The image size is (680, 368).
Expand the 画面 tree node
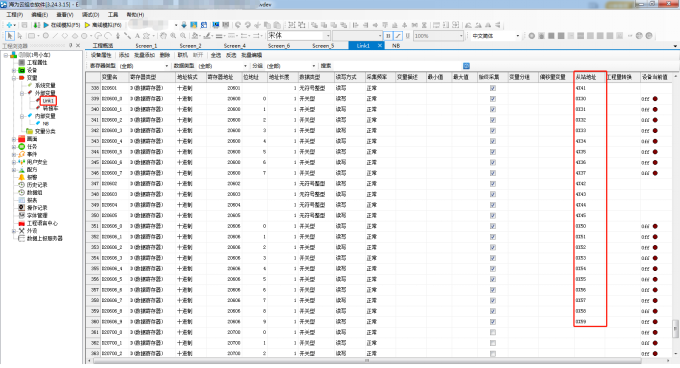click(14, 139)
